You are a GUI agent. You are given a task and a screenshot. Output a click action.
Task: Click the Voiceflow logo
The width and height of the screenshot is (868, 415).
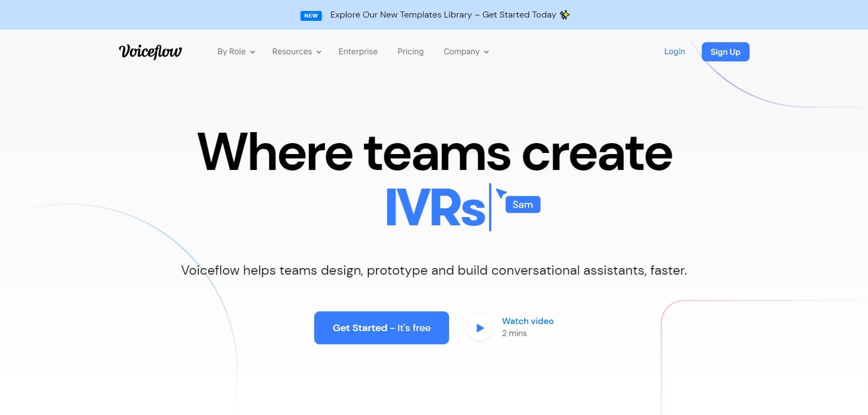coord(150,52)
